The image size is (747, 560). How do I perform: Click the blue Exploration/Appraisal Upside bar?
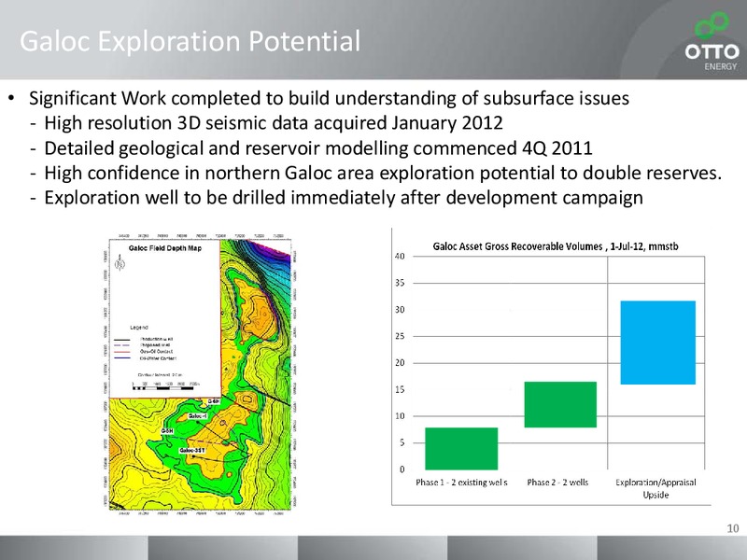658,343
